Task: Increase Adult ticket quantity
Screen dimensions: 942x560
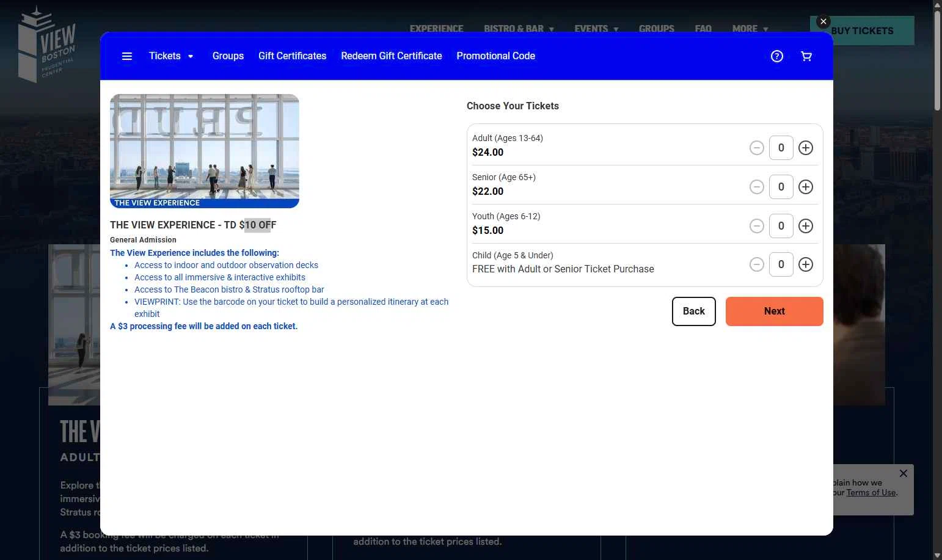Action: 806,148
